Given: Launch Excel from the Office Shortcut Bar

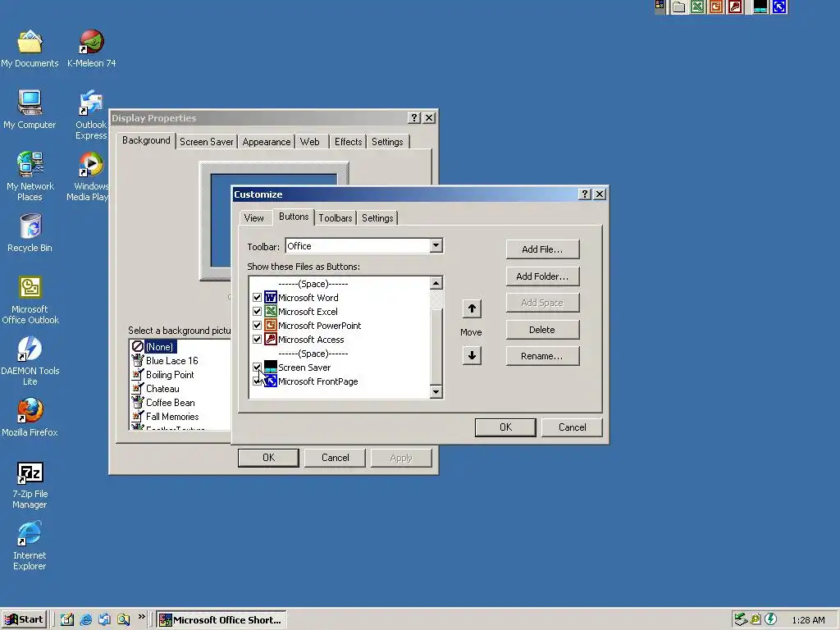Looking at the screenshot, I should click(697, 7).
